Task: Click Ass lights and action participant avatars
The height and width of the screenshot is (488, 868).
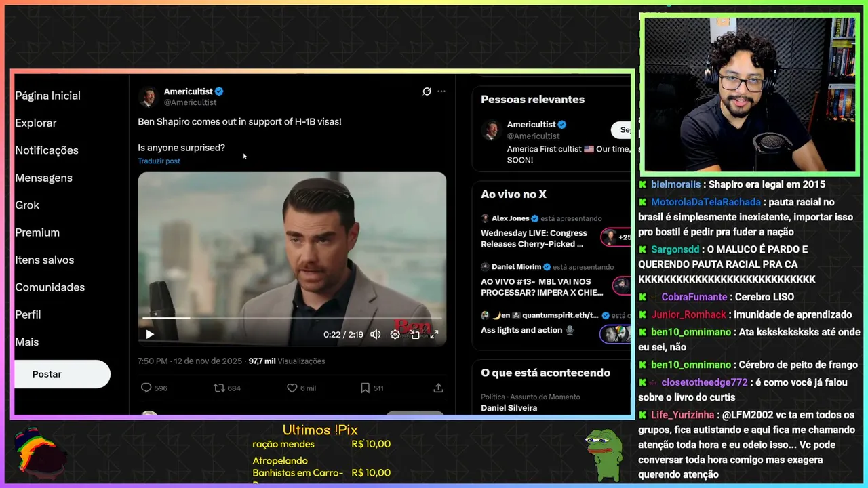Action: point(615,333)
